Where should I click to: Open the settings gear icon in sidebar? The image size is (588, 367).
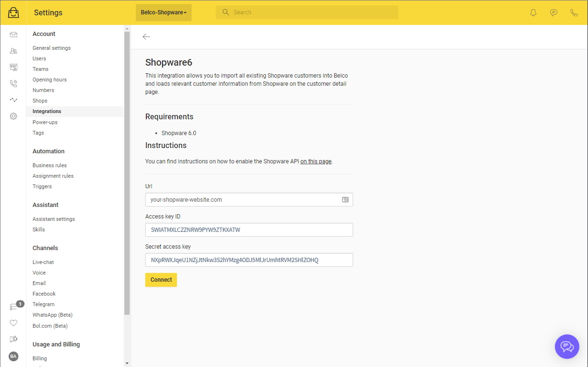(x=13, y=116)
